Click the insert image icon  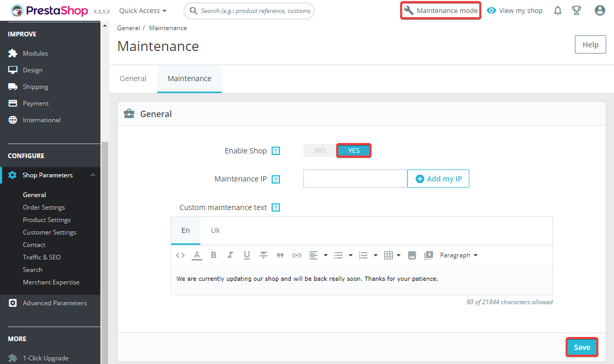(412, 255)
